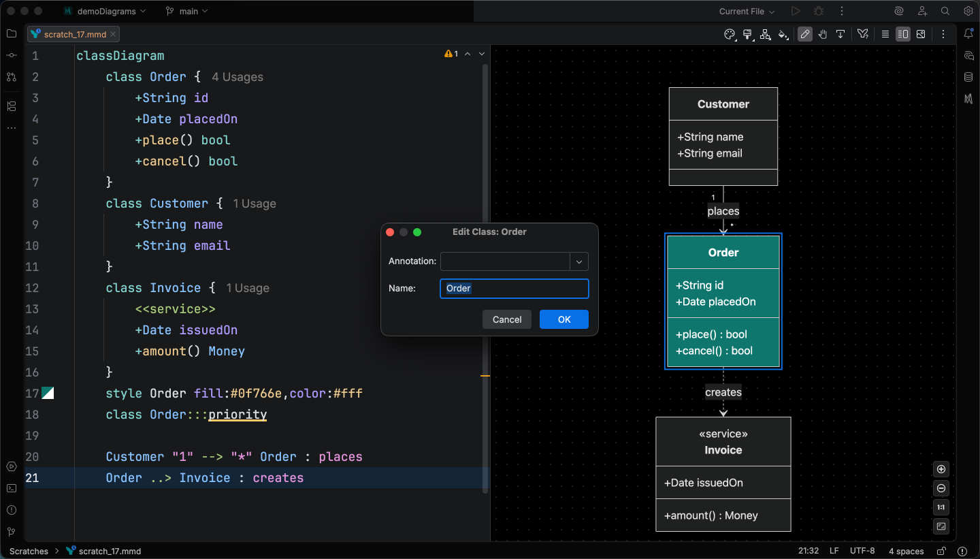Open the Commit tool window
Screen dimensions: 980x559
tap(12, 55)
